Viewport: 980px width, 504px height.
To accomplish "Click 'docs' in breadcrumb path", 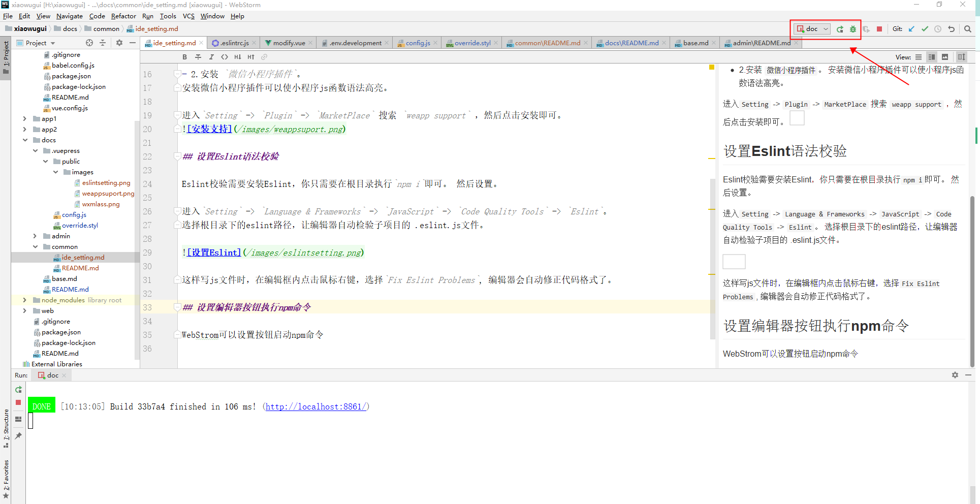I will coord(70,29).
